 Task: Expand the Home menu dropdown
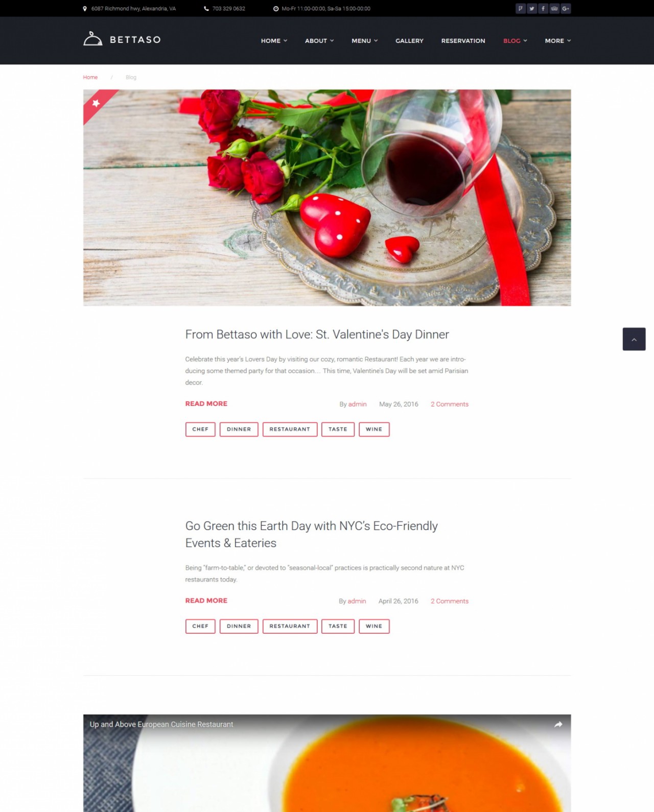274,41
